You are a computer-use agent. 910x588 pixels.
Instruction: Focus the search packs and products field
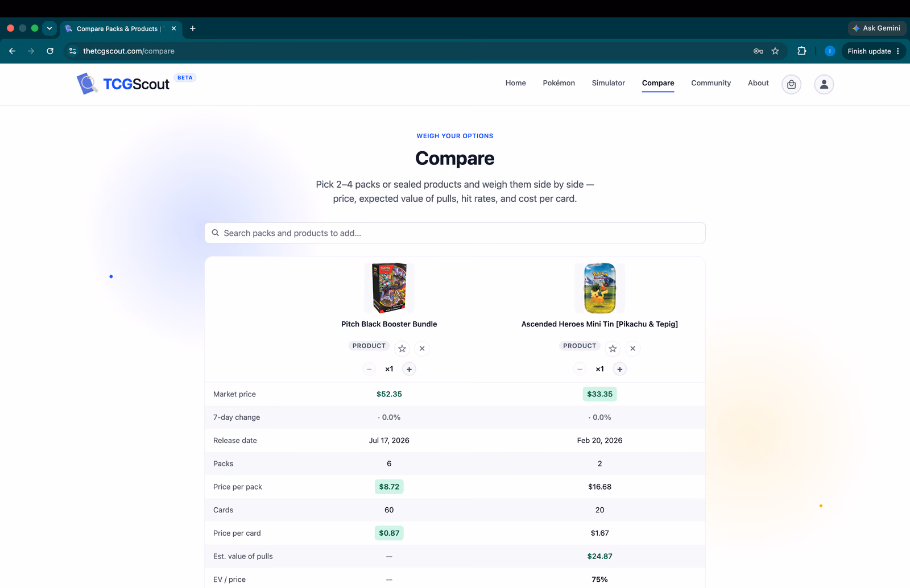click(455, 233)
